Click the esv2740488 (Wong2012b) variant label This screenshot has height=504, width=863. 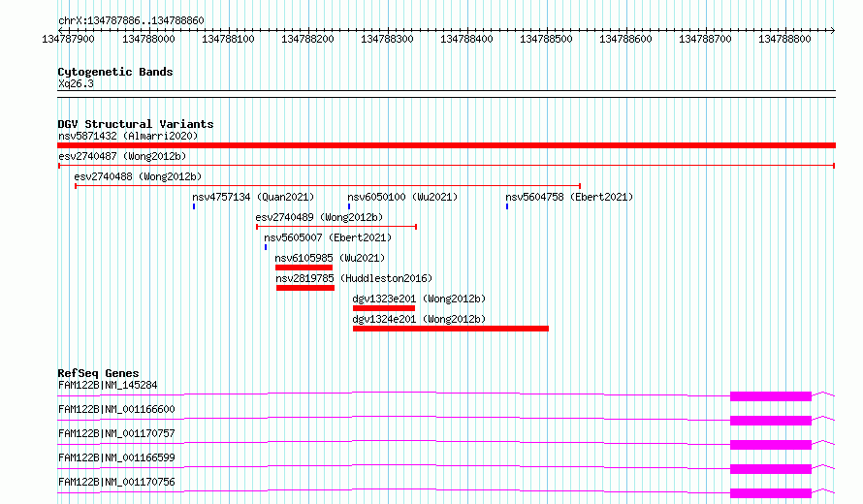pos(138,176)
